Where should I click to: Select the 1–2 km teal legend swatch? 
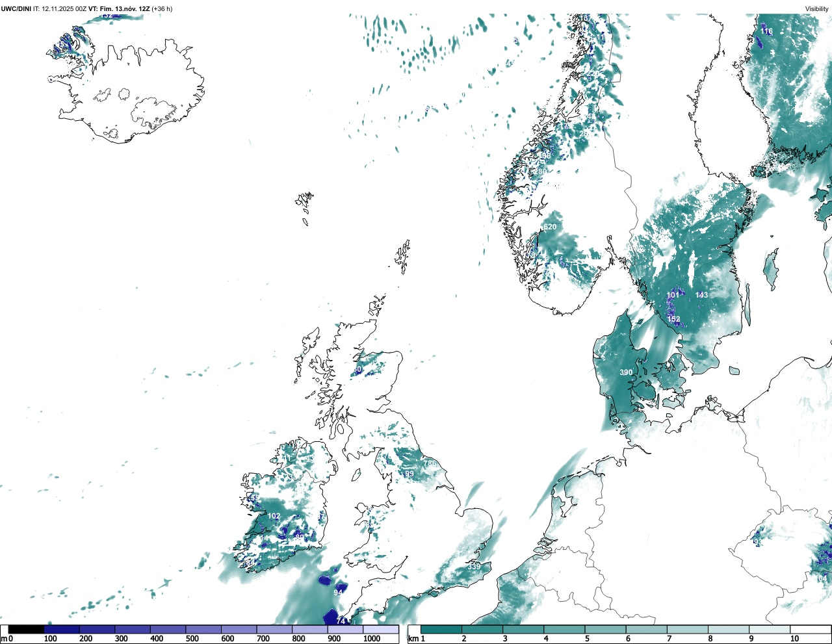441,629
